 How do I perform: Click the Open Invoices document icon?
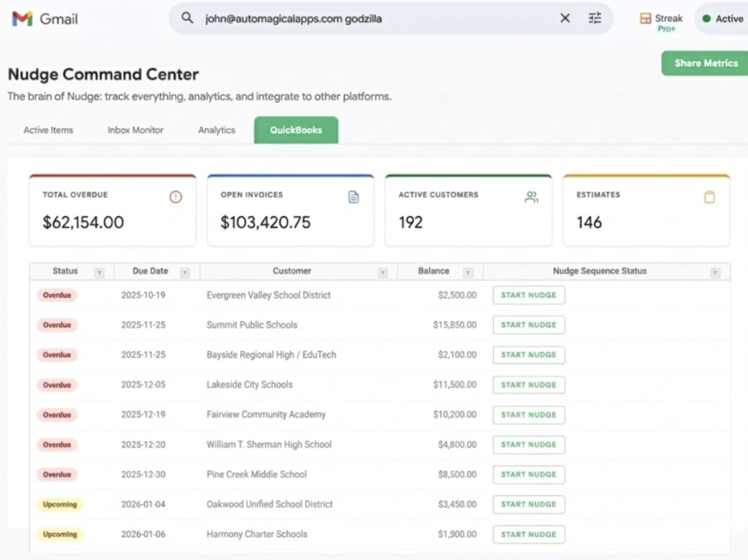354,196
